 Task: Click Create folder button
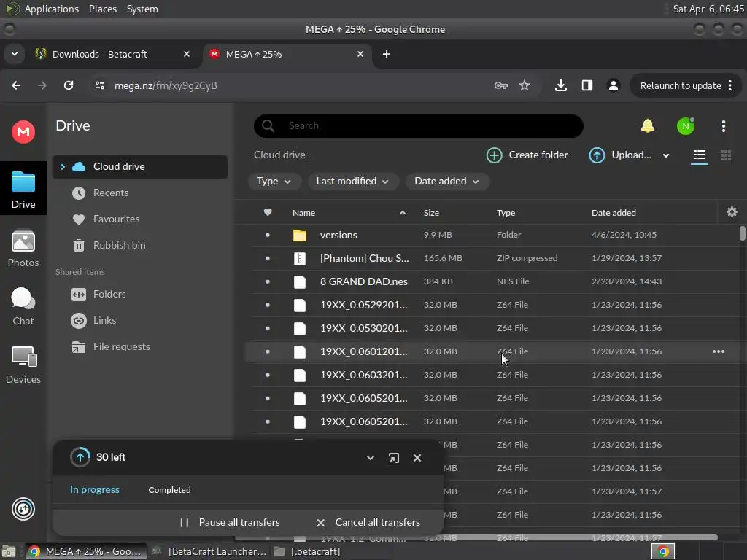(x=527, y=155)
